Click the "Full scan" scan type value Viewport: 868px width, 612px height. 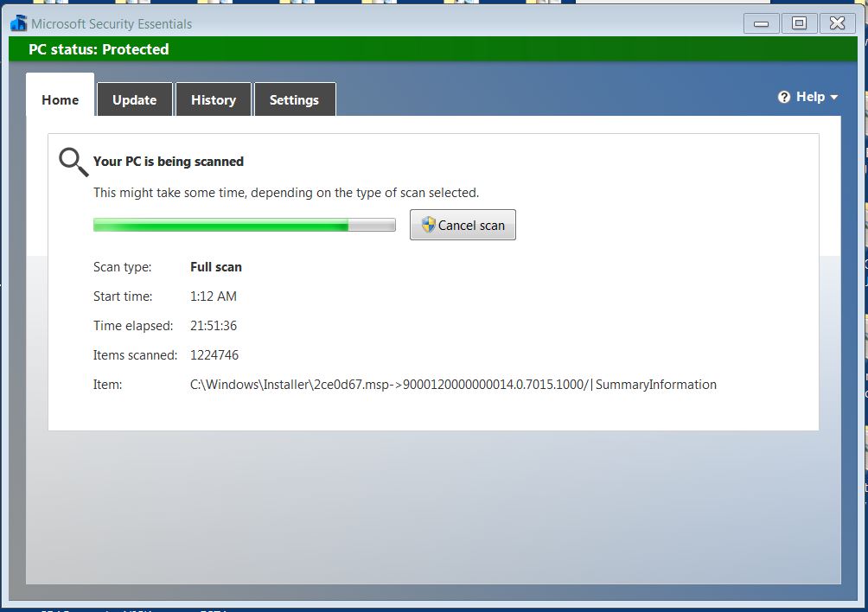click(216, 267)
